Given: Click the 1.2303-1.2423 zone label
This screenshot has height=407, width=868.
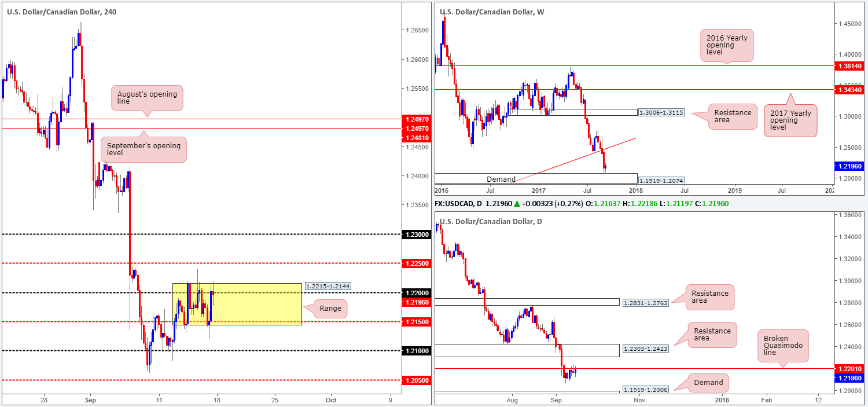Looking at the screenshot, I should [x=645, y=349].
